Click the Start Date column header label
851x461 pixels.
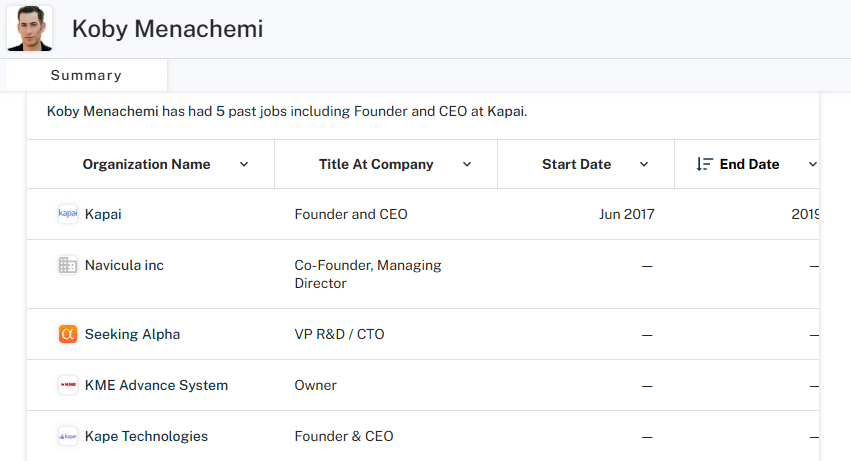pyautogui.click(x=576, y=164)
